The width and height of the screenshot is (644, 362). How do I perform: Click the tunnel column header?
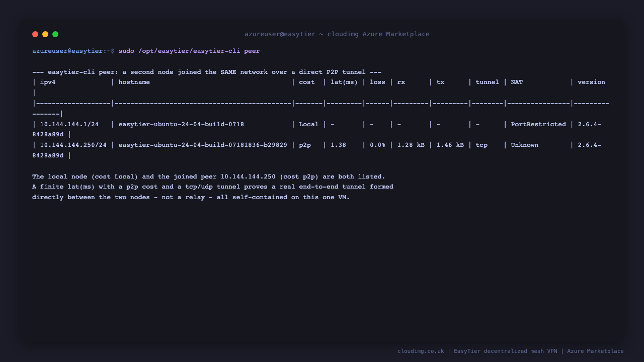(x=488, y=82)
